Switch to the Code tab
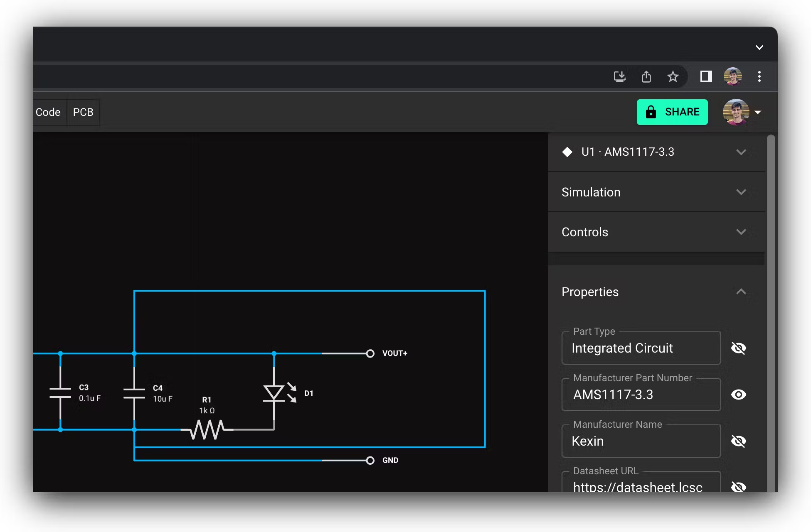This screenshot has width=811, height=532. [x=48, y=112]
